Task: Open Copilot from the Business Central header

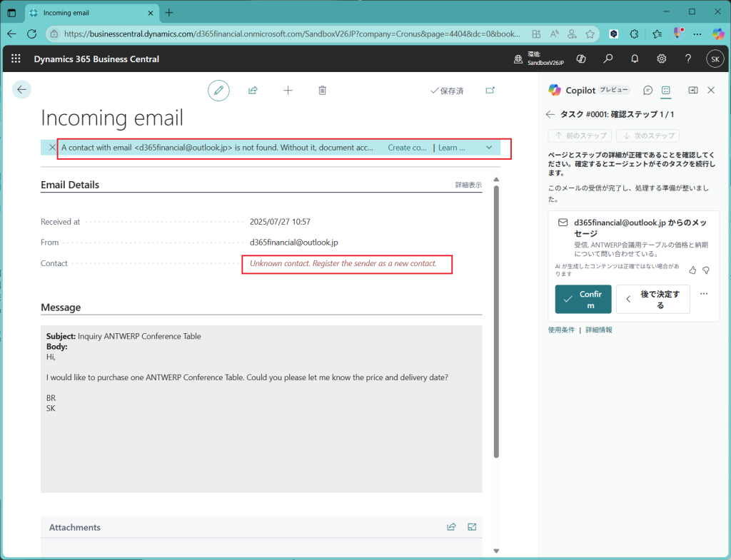Action: 581,58
